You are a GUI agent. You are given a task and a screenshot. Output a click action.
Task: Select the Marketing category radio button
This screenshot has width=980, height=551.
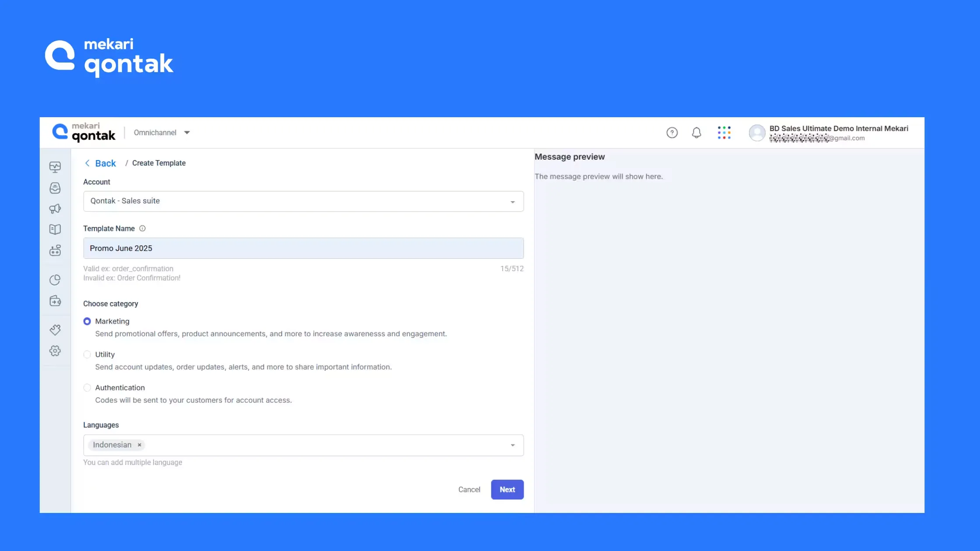click(87, 321)
